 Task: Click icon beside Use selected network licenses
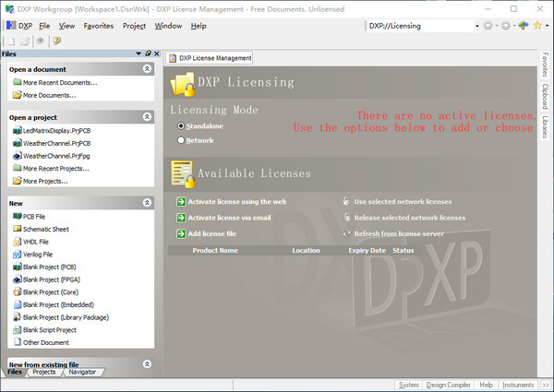[x=346, y=201]
